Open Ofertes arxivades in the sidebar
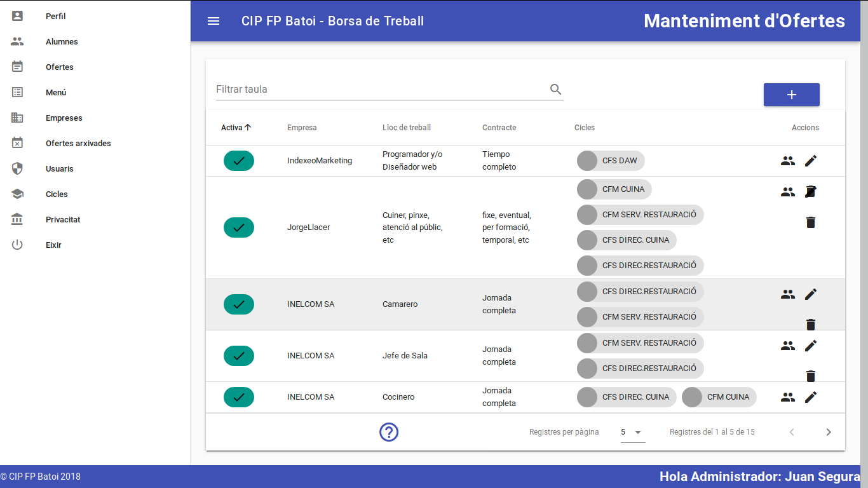Image resolution: width=868 pixels, height=488 pixels. [78, 144]
